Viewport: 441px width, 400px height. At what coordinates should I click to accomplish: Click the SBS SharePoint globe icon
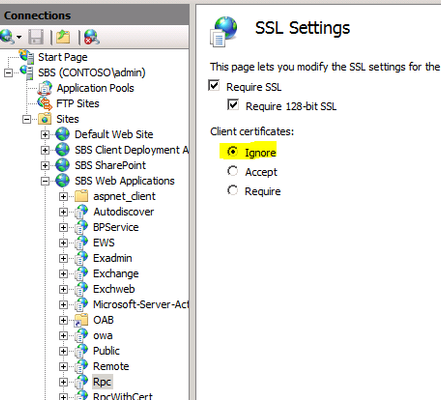pyautogui.click(x=62, y=165)
